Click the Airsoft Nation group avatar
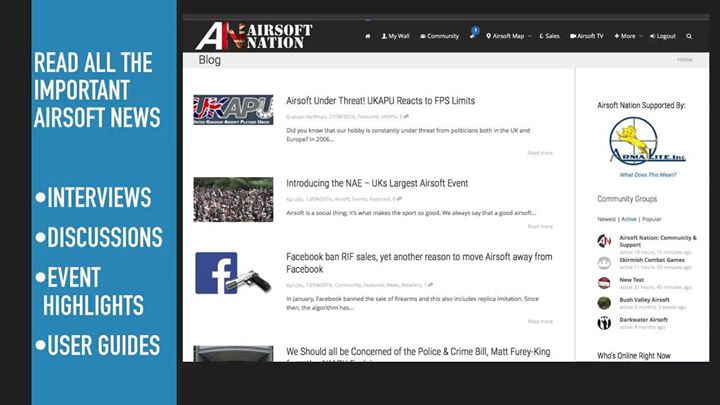The height and width of the screenshot is (405, 720). pyautogui.click(x=604, y=241)
